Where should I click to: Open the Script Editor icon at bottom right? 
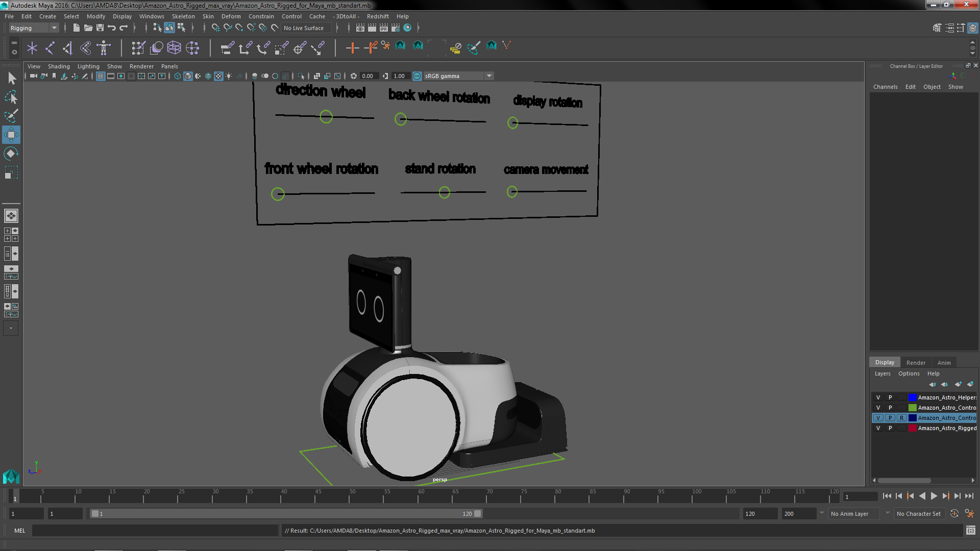pos(970,531)
